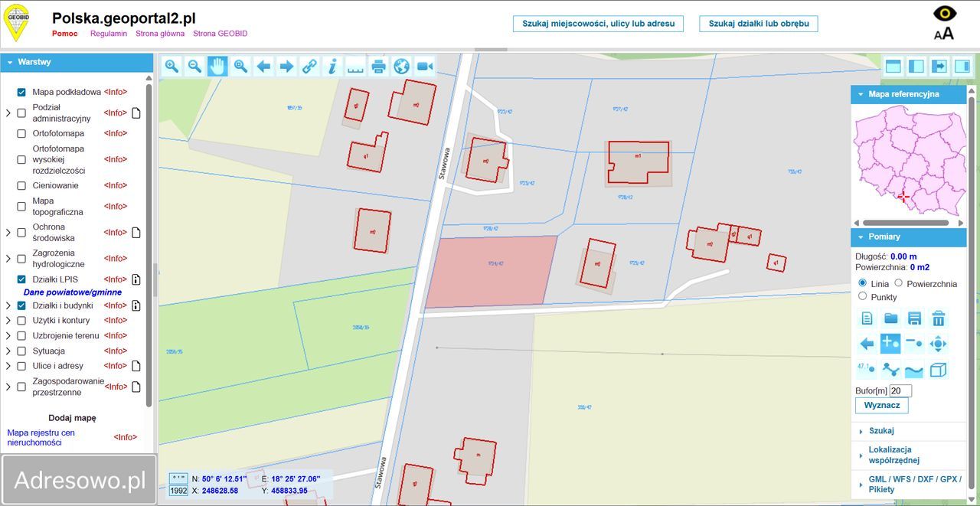Click the 47.1 coordinate point icon
980x506 pixels.
click(867, 370)
